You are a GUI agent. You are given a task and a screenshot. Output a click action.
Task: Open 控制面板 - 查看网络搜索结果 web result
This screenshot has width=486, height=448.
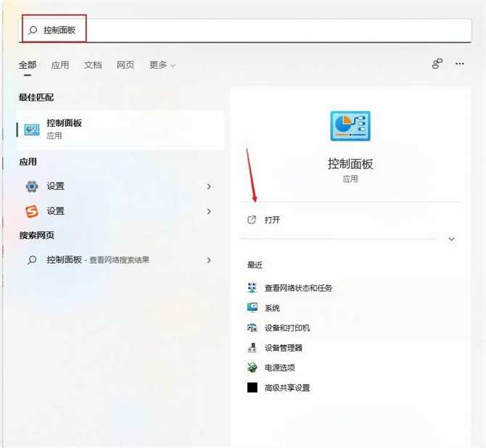coord(120,260)
